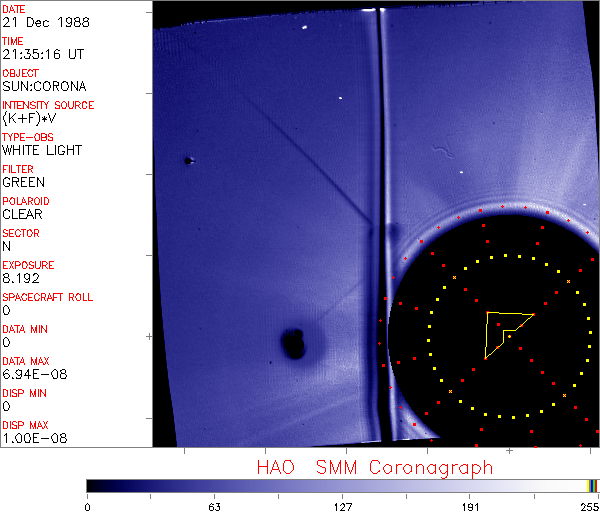This screenshot has height=512, width=600.
Task: Click the CLEAR polaroid value
Action: point(23,215)
